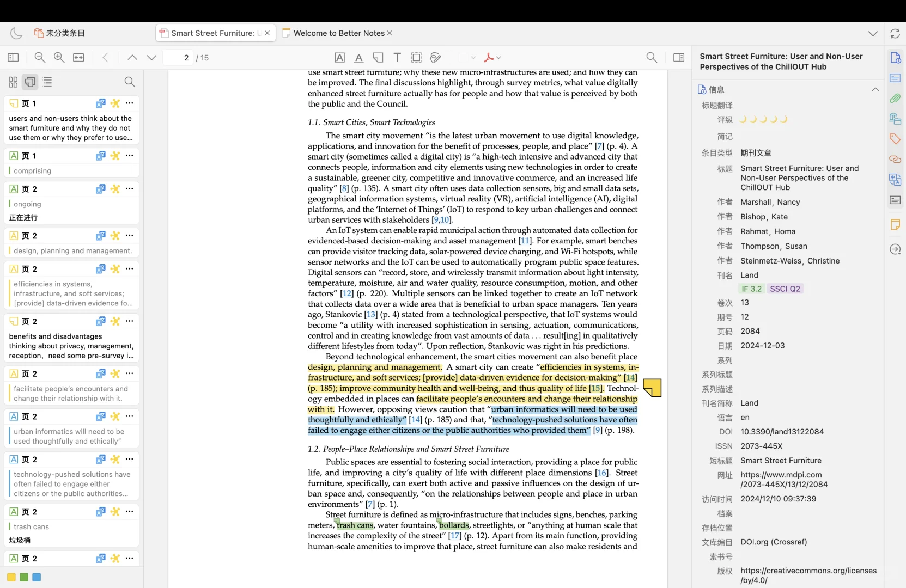Follow citation link [14] in the highlighted text

630,377
